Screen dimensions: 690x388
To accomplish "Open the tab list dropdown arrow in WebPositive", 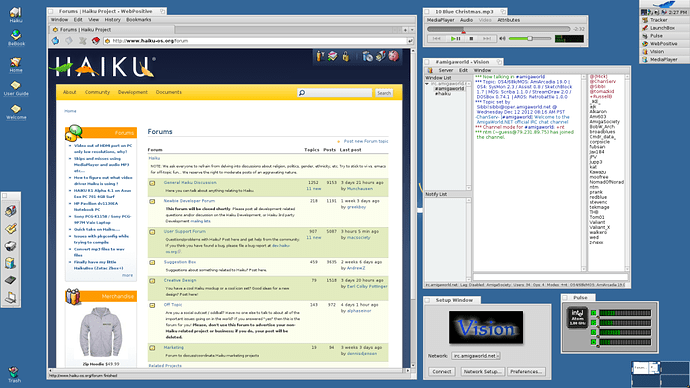I will click(412, 30).
